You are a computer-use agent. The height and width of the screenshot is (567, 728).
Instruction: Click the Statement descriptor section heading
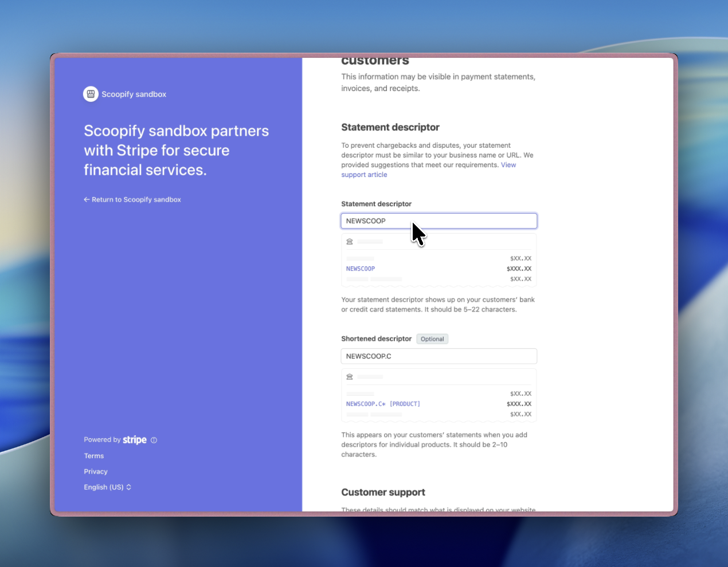point(390,127)
